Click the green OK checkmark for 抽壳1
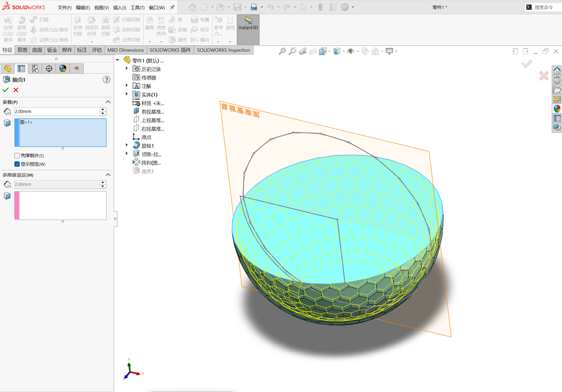562x392 pixels. 5,90
